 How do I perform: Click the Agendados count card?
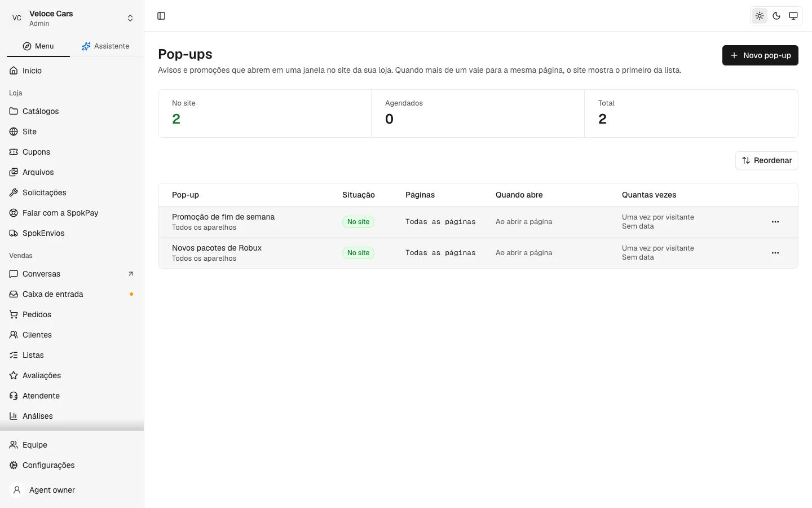478,113
